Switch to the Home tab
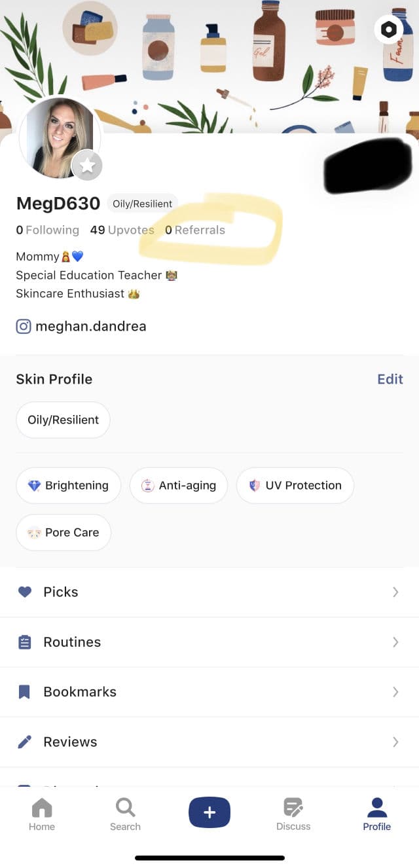Screen dimensions: 419x868 [42, 814]
